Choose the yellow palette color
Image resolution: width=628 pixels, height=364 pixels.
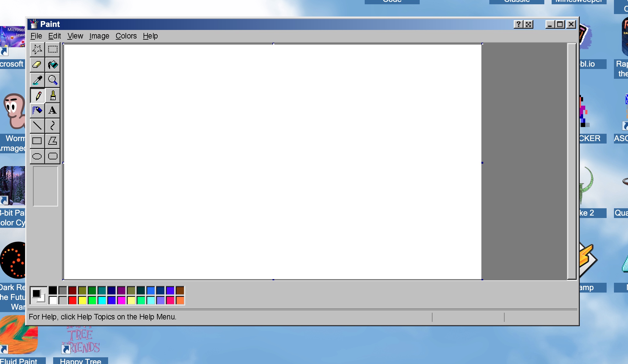coord(82,300)
